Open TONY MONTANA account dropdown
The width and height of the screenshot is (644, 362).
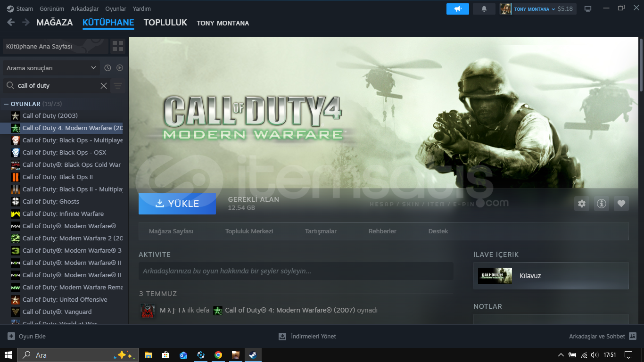(534, 9)
